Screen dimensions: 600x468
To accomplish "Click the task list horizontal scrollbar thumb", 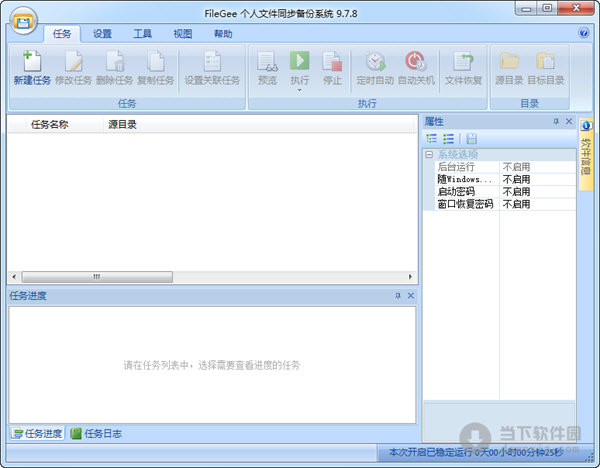I will pyautogui.click(x=97, y=277).
